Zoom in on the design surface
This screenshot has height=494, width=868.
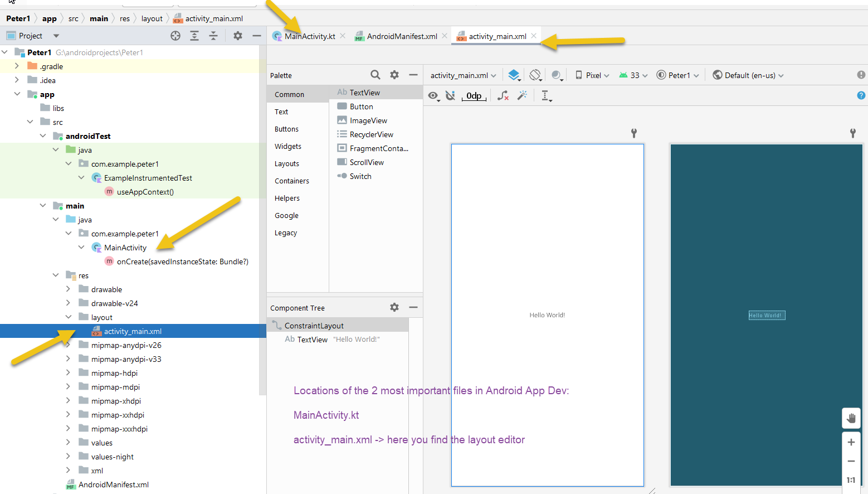(x=851, y=442)
